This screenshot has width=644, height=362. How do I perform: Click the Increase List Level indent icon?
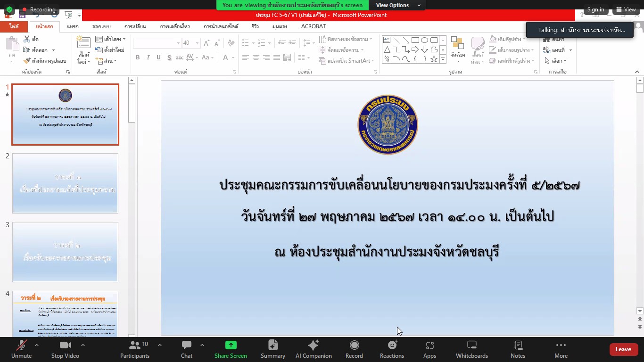[x=293, y=43]
